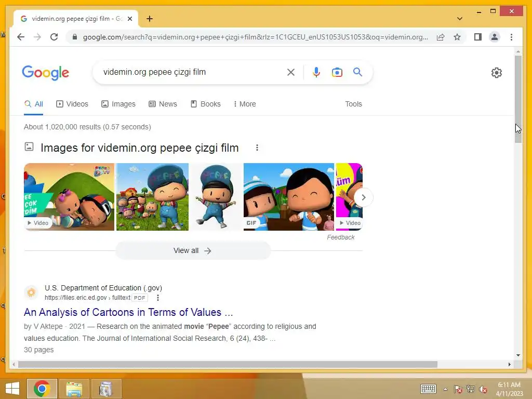Click the horizontal scrollbar right arrow
The height and width of the screenshot is (399, 532).
(x=509, y=364)
